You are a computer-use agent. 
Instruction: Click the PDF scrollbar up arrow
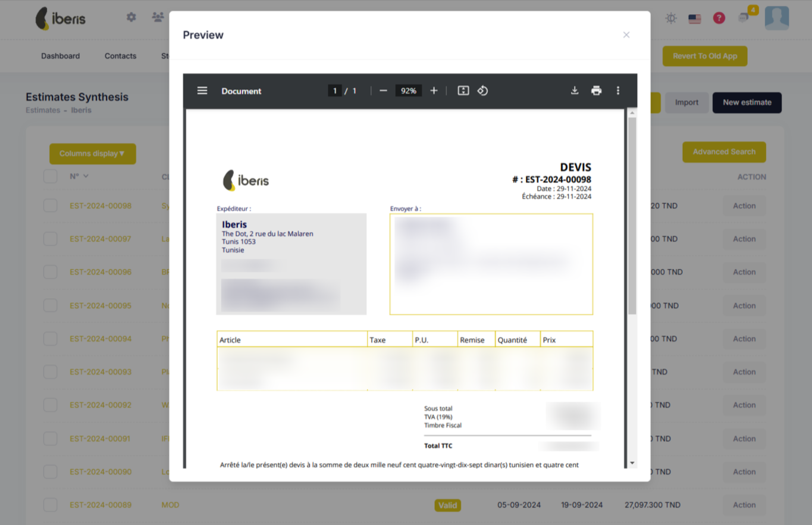pyautogui.click(x=632, y=112)
